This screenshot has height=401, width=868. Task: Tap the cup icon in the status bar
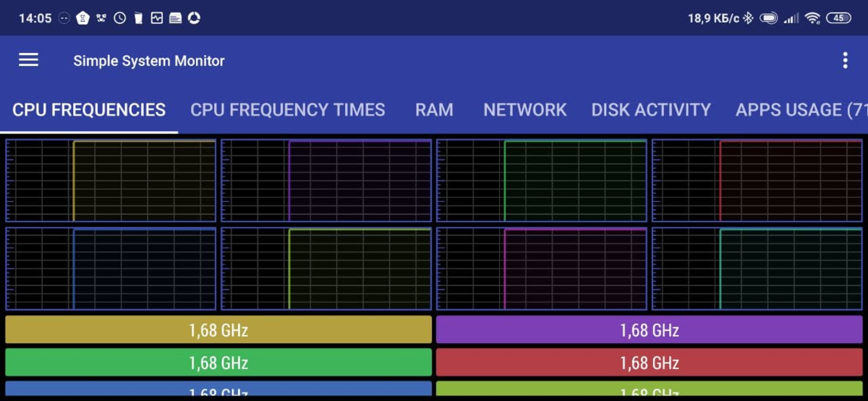[x=138, y=18]
